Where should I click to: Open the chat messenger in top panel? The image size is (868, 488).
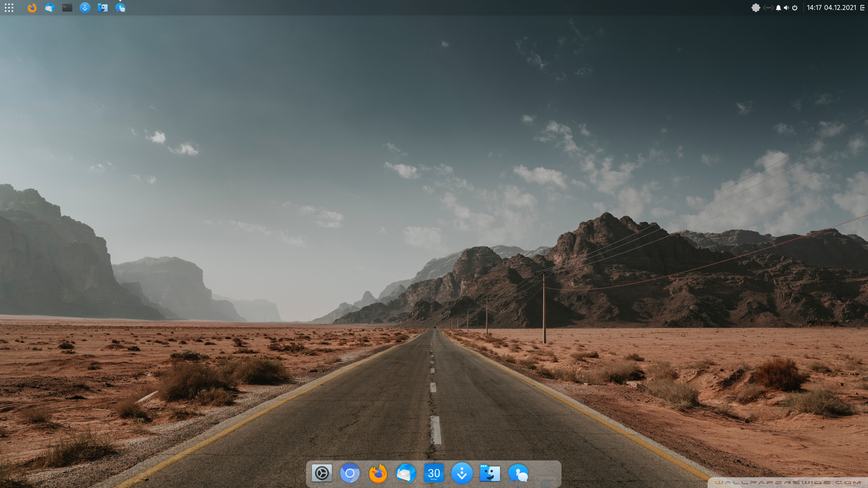pyautogui.click(x=120, y=8)
